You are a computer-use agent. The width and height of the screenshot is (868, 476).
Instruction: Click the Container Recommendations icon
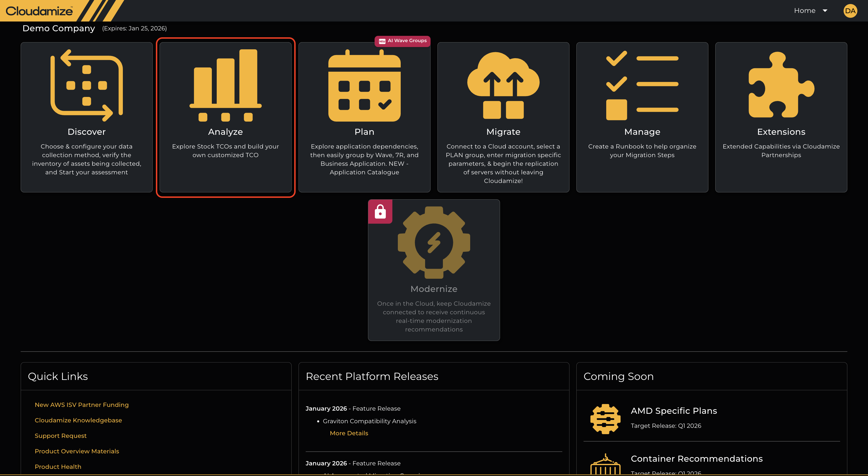click(605, 465)
